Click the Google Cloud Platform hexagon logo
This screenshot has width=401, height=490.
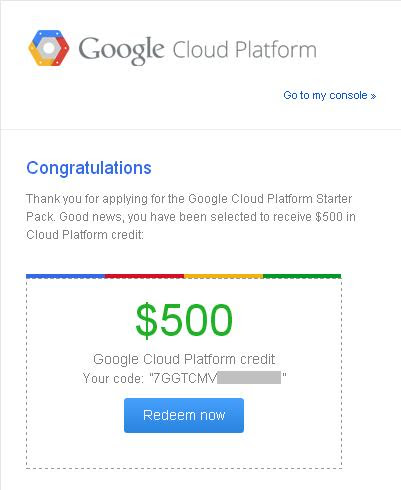coord(49,48)
